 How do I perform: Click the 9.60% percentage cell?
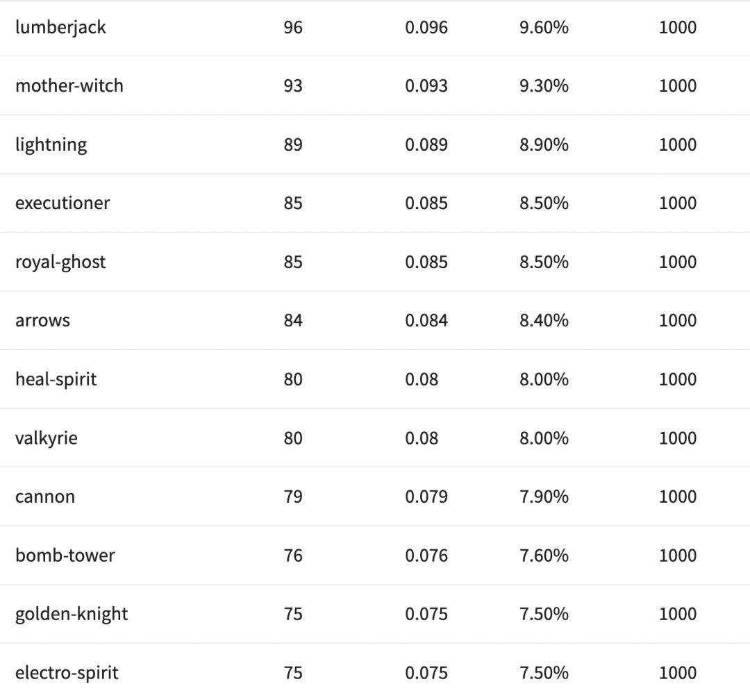pyautogui.click(x=544, y=28)
